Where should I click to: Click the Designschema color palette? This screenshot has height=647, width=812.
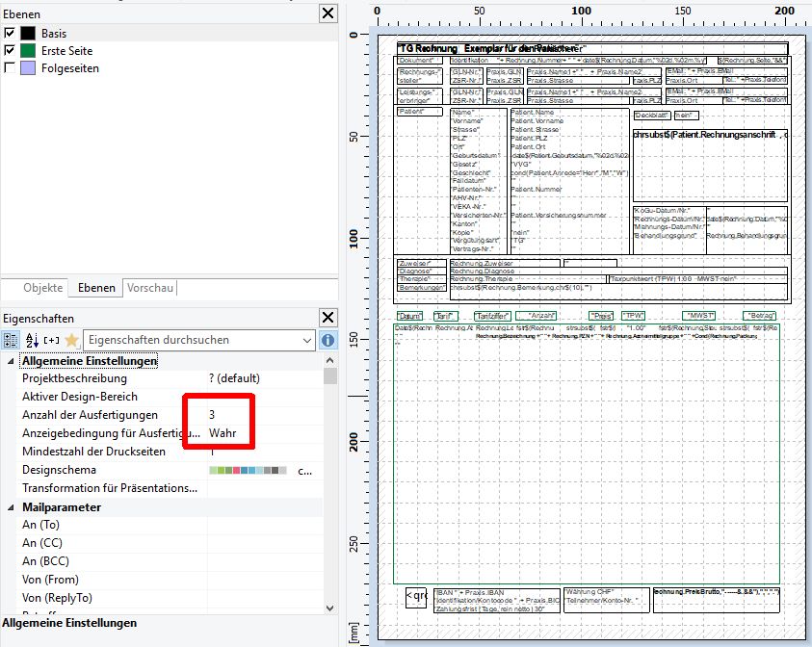click(249, 471)
